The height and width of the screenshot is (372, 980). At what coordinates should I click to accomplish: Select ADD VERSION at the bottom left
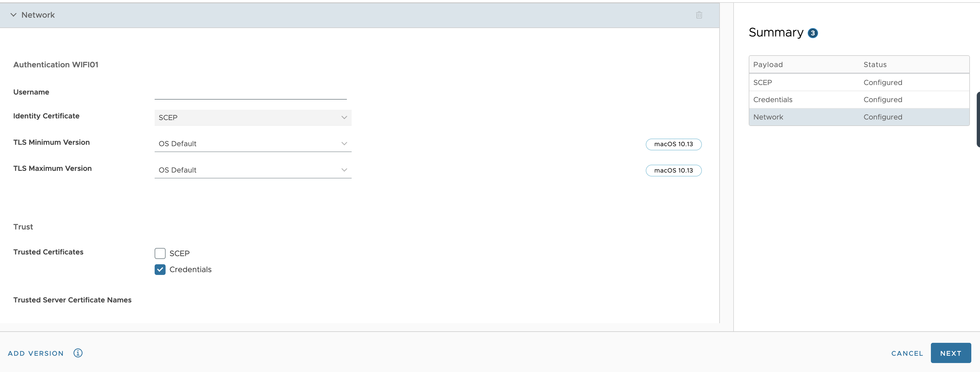coord(36,353)
